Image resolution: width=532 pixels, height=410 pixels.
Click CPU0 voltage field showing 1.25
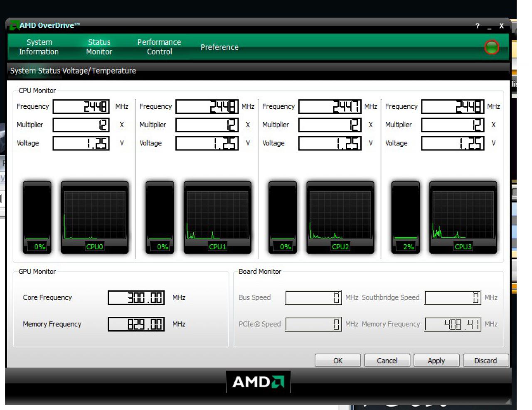point(81,143)
